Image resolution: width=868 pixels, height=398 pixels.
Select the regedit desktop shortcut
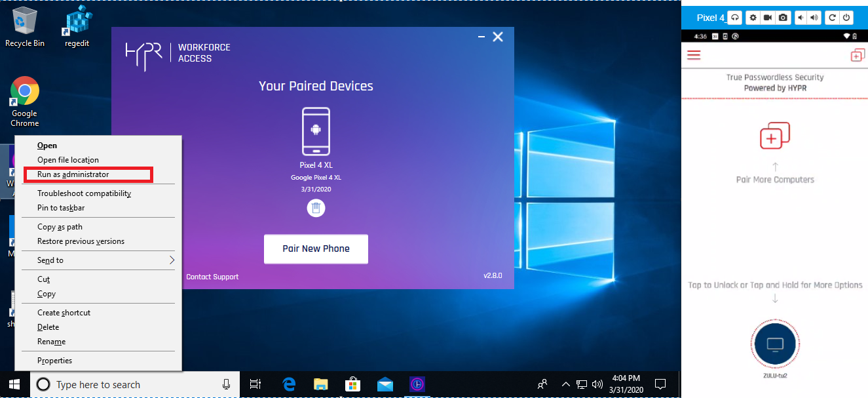click(77, 28)
